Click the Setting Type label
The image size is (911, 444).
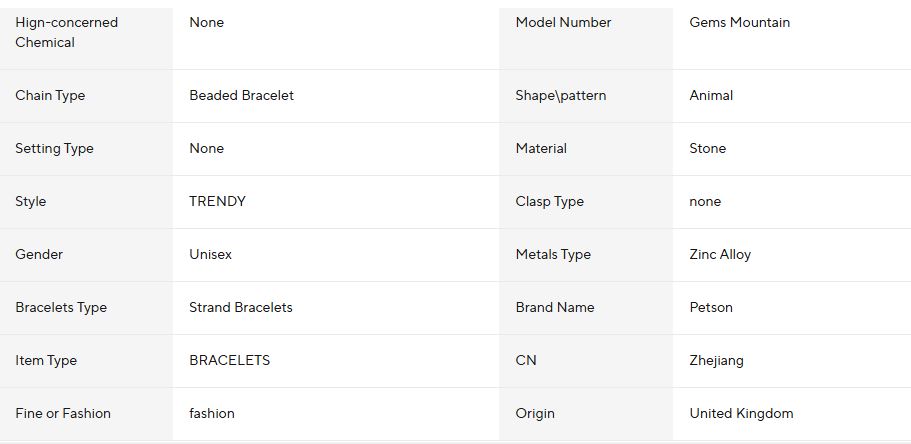click(54, 149)
